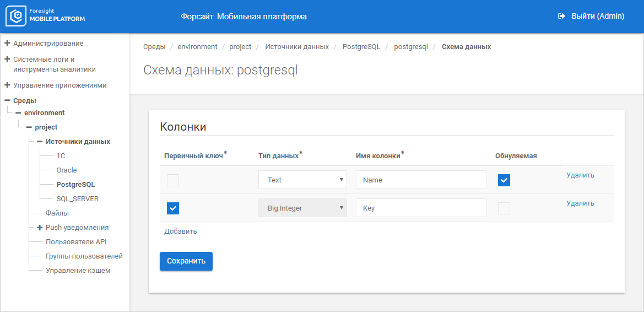This screenshot has width=644, height=312.
Task: Open the Big Integer data type dropdown
Action: click(302, 208)
